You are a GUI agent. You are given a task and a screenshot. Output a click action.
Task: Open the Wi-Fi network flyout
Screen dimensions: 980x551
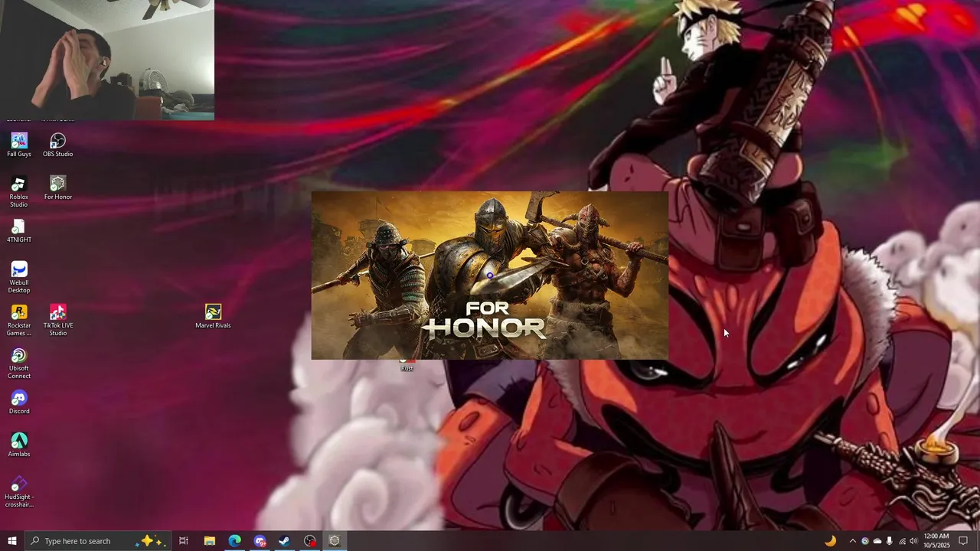click(901, 541)
